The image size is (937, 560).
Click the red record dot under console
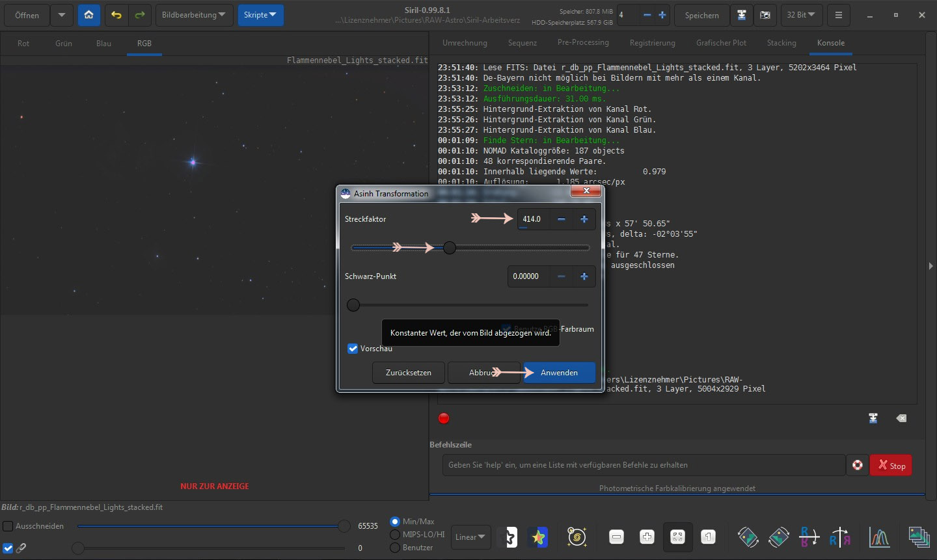point(444,418)
